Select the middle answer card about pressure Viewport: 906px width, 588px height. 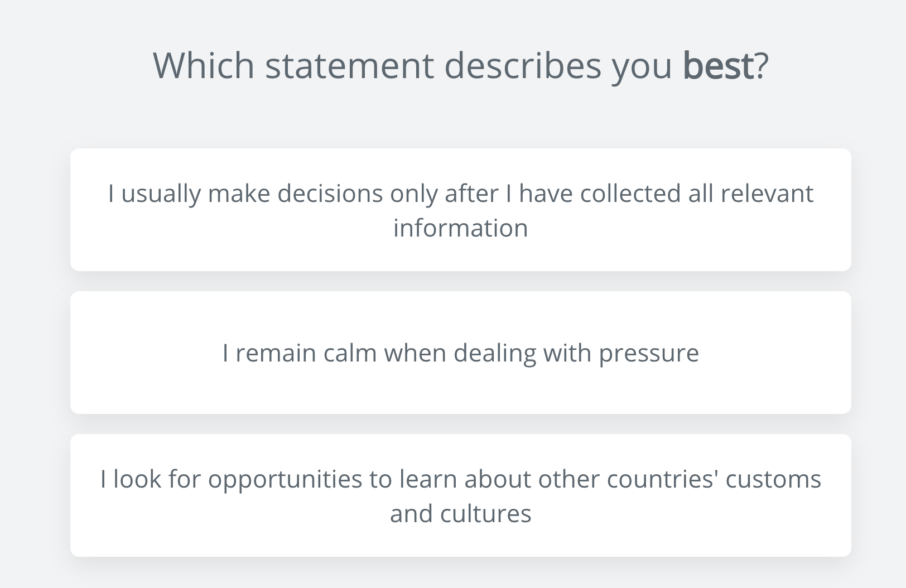pyautogui.click(x=460, y=353)
